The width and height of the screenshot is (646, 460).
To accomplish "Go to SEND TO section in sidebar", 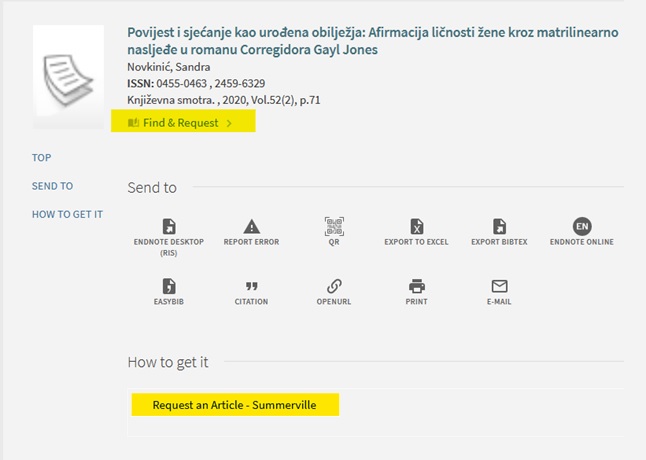I will 52,186.
